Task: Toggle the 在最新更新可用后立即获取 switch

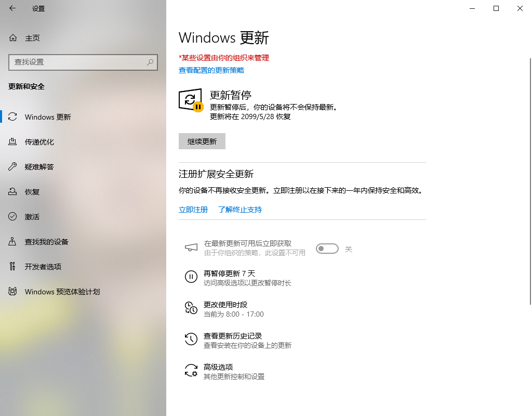Action: tap(327, 249)
